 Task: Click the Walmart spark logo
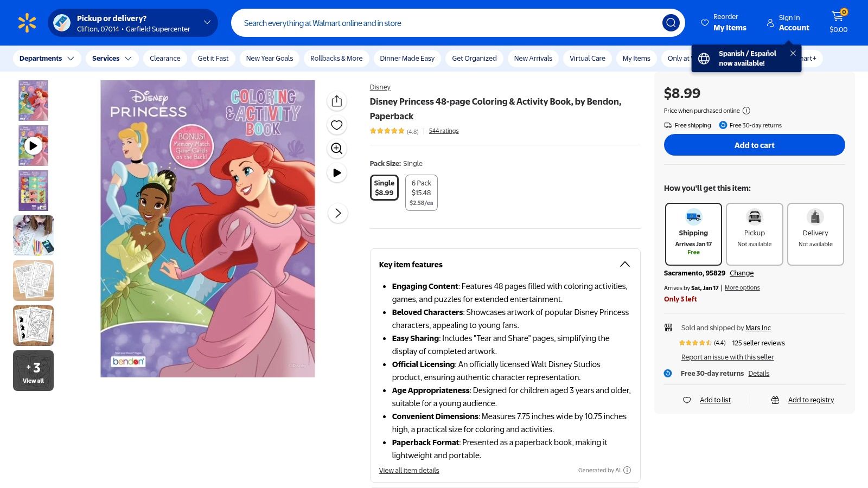point(27,23)
